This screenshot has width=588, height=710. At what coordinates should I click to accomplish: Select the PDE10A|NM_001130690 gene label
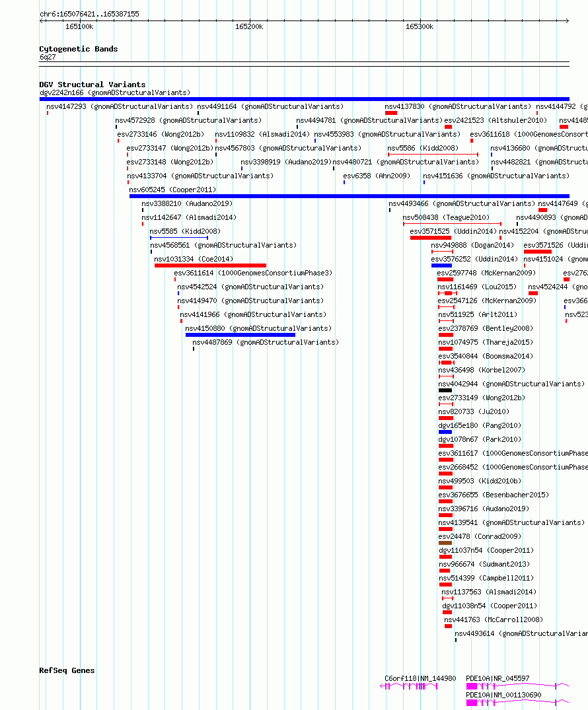click(503, 695)
